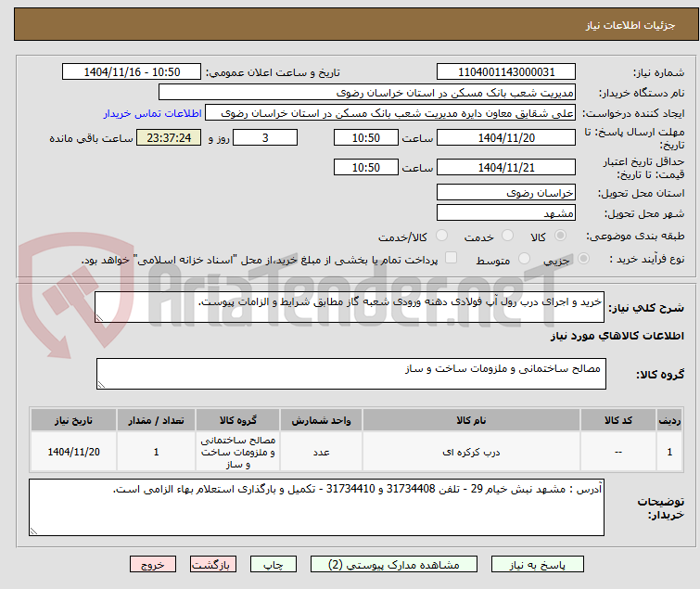Click the announcement date field 1404/11/16 - 10:50
This screenshot has width=700, height=589.
coord(132,72)
